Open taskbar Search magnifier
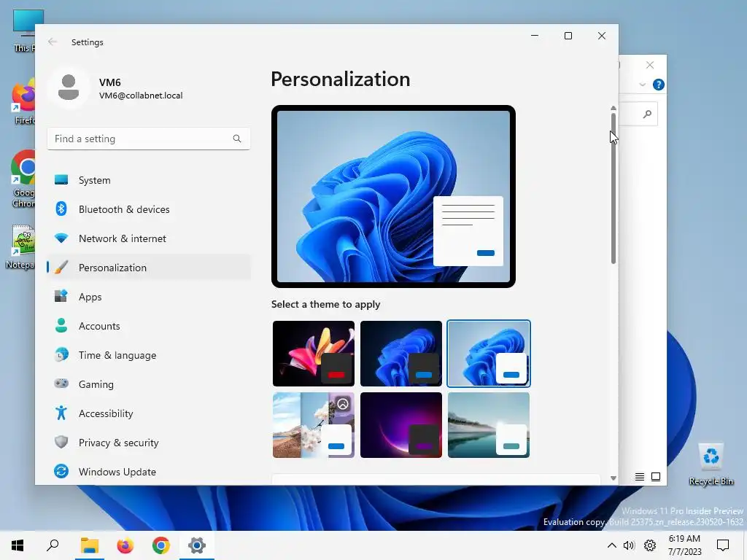Viewport: 747px width, 560px height. (53, 545)
